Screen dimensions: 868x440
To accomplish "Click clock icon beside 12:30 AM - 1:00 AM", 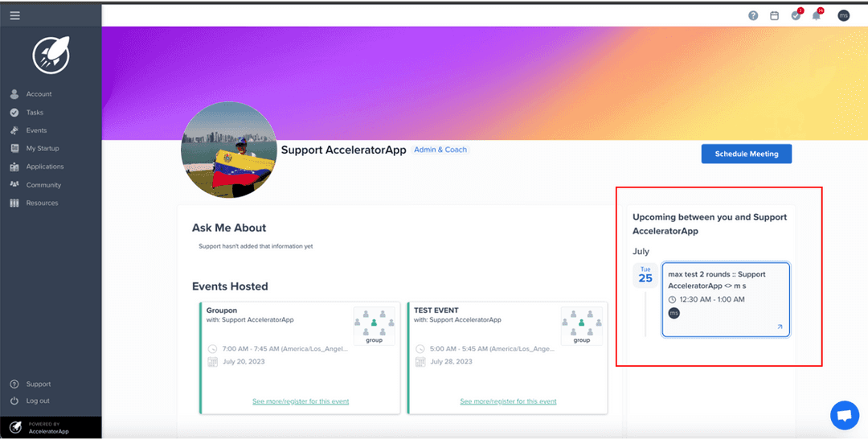I will [673, 300].
